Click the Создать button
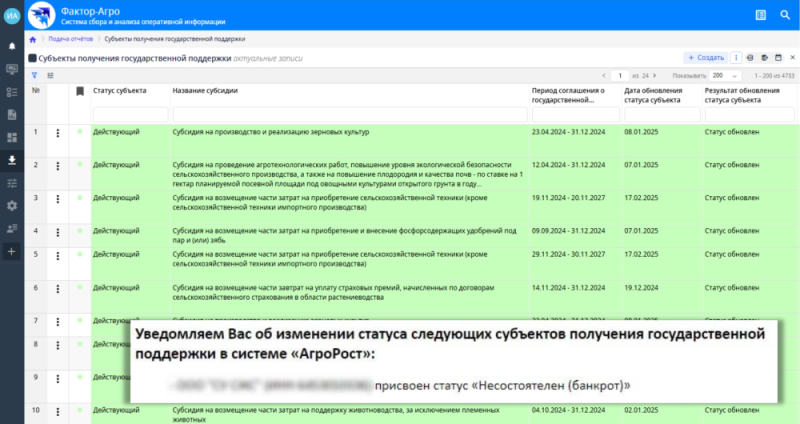The width and height of the screenshot is (800, 424). [705, 58]
